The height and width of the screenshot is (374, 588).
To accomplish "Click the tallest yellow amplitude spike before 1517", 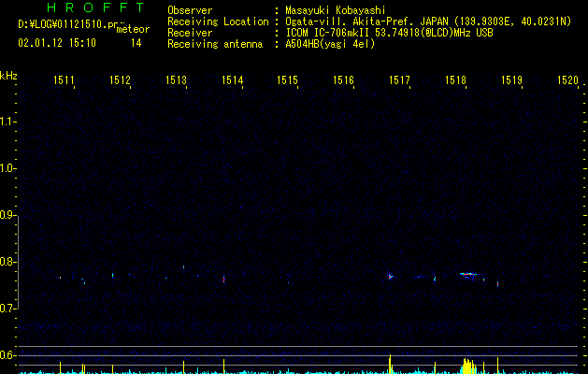I will click(x=391, y=364).
